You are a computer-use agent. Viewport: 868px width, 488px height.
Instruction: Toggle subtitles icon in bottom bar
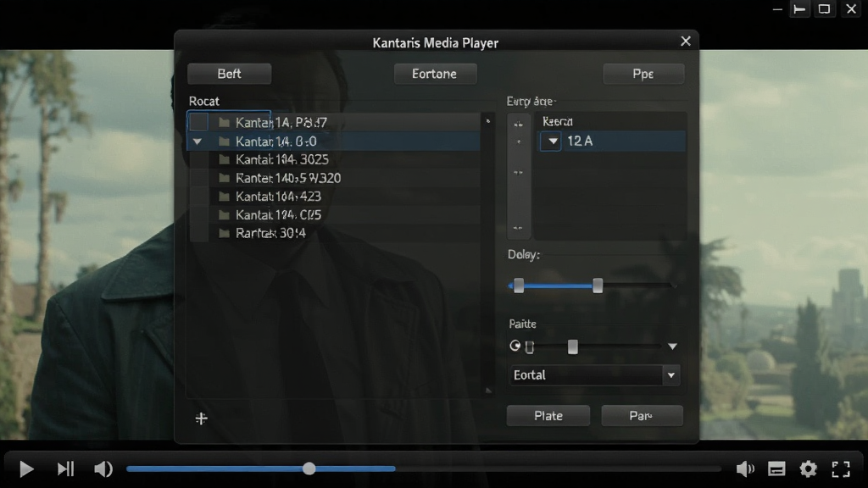[x=776, y=469]
